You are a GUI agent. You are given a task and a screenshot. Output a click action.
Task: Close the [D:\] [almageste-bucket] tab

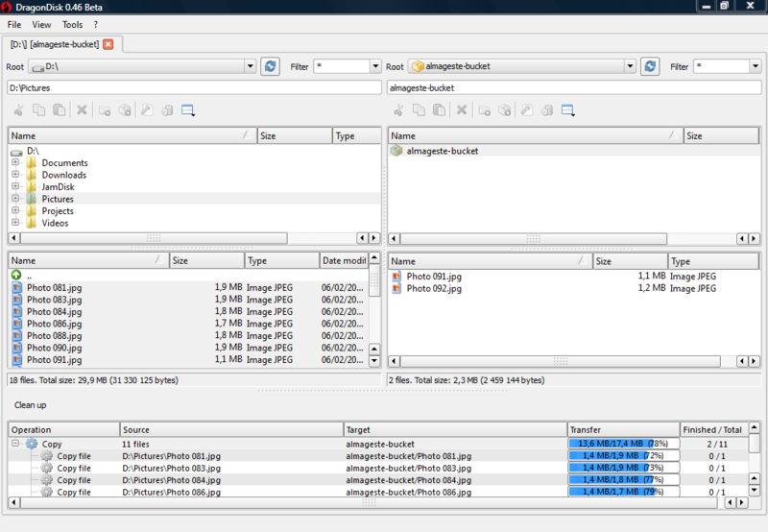pos(108,44)
